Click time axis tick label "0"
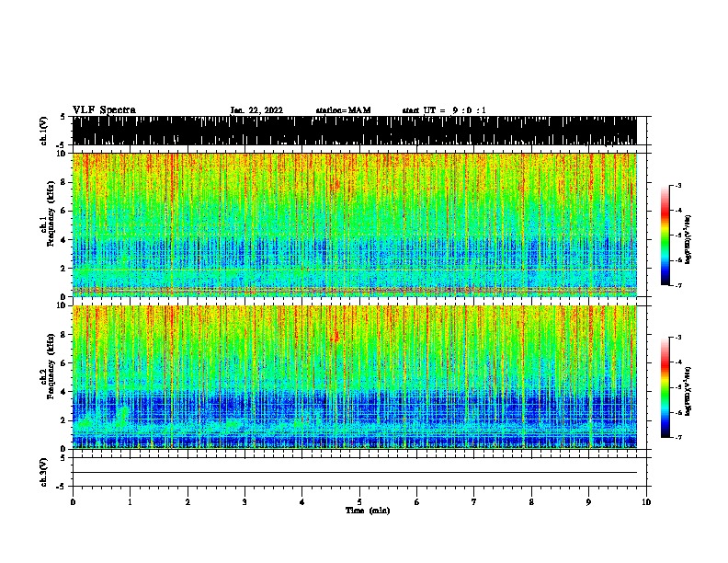The image size is (728, 563). point(73,502)
